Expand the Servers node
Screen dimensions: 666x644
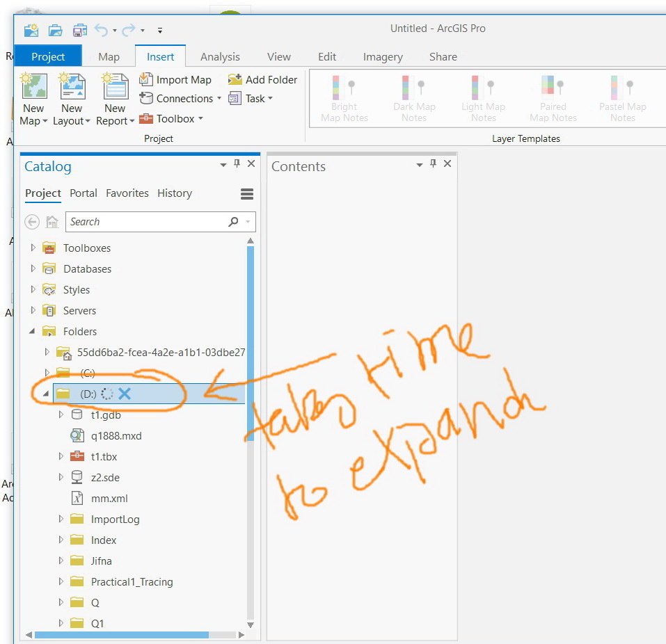(x=33, y=310)
